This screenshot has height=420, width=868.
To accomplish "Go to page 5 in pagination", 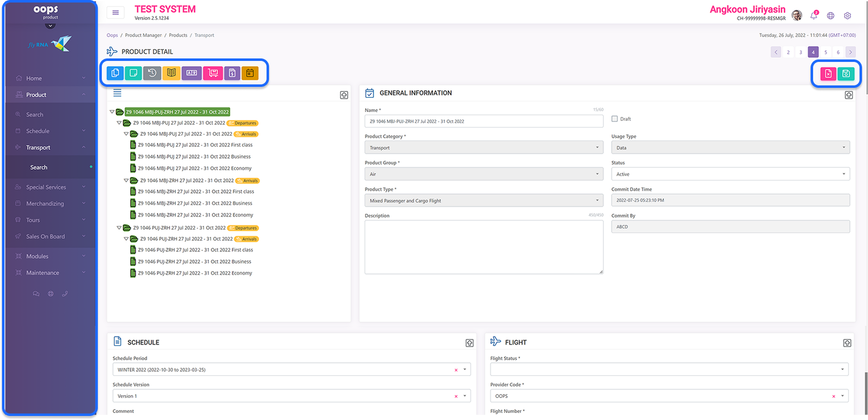I will tap(826, 52).
